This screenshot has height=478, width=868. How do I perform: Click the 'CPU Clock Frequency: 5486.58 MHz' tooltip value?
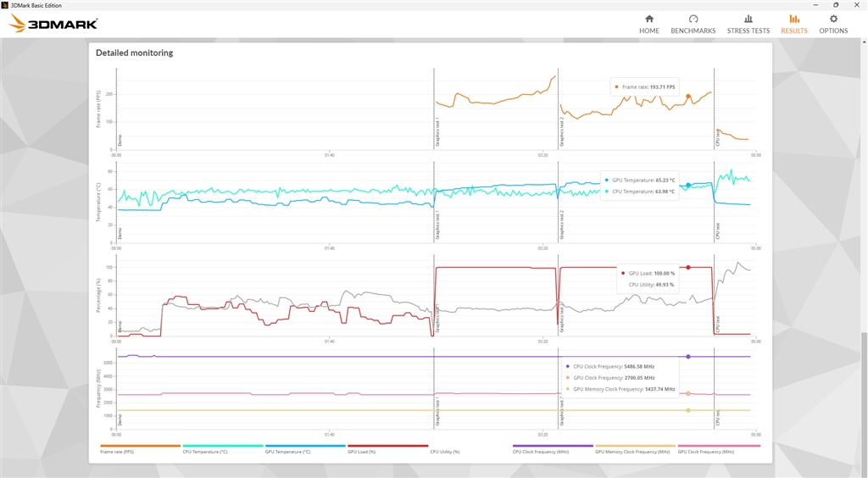[614, 366]
